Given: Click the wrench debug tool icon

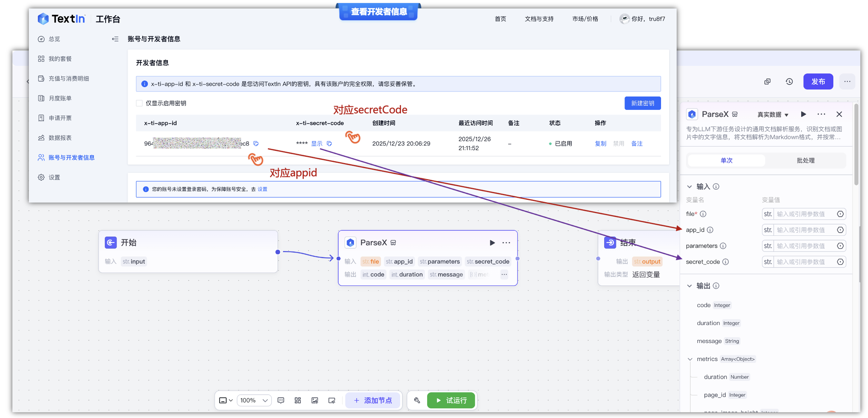Looking at the screenshot, I should [x=417, y=400].
